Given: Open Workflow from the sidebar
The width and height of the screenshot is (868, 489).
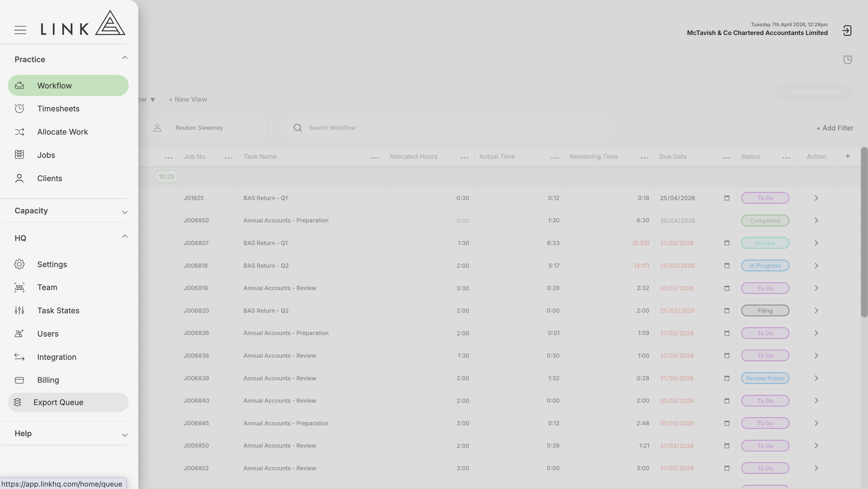Looking at the screenshot, I should tap(68, 85).
